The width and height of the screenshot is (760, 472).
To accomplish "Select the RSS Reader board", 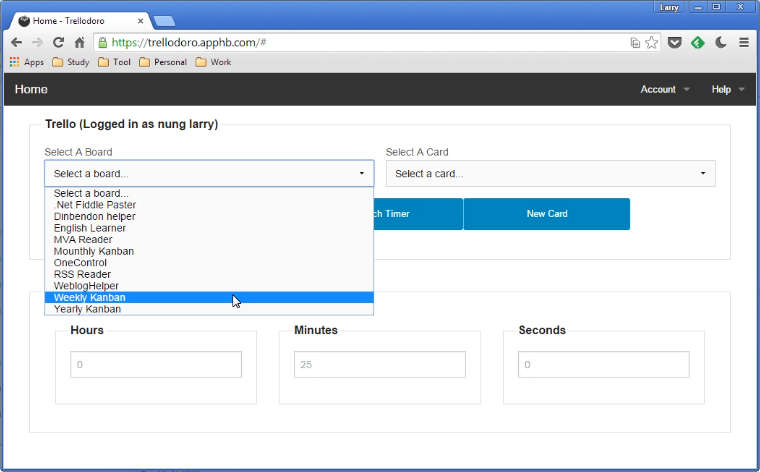I will (x=209, y=274).
